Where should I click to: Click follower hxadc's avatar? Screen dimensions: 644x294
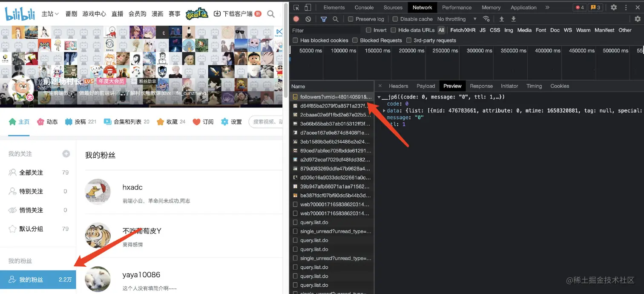(98, 192)
